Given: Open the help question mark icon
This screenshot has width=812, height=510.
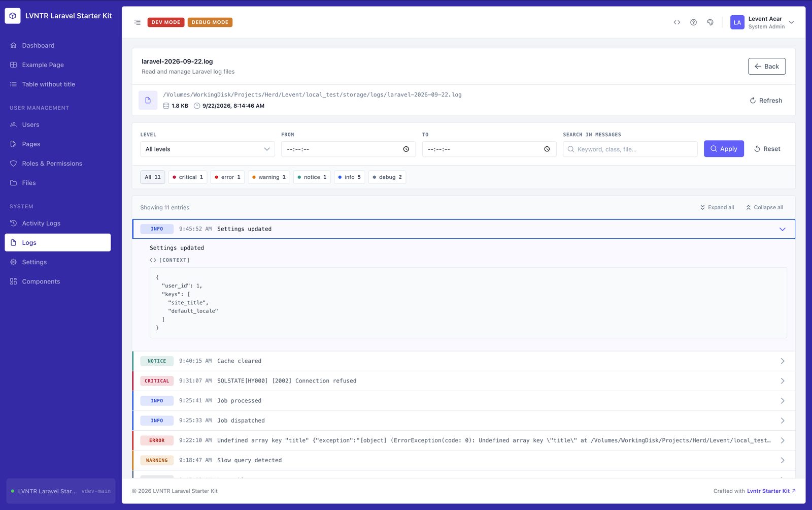Looking at the screenshot, I should pos(693,22).
